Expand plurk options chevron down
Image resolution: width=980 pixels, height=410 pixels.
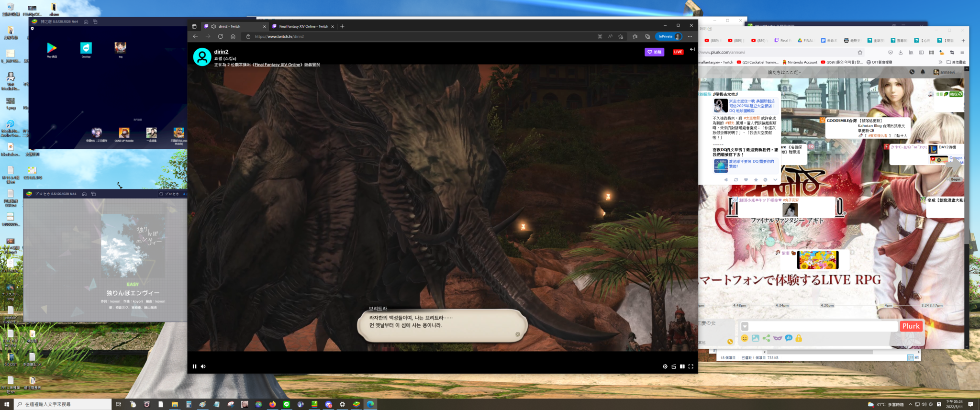click(x=775, y=180)
